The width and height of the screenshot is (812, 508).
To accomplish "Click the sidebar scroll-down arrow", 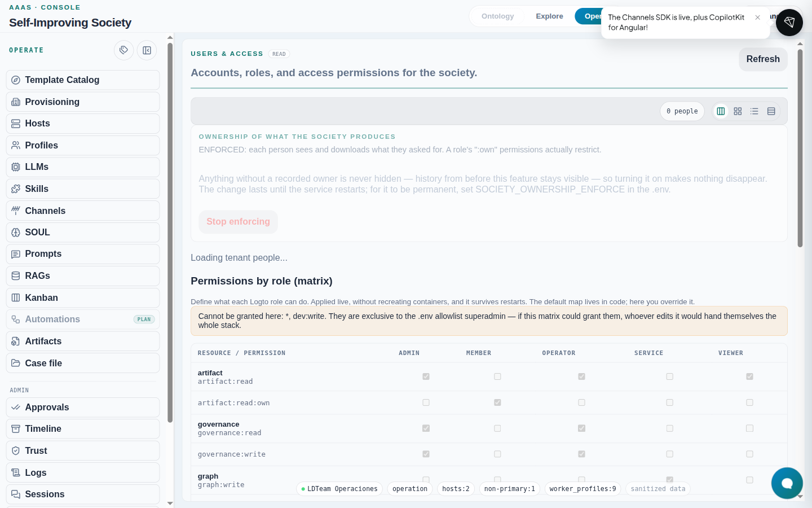I will pos(170,503).
